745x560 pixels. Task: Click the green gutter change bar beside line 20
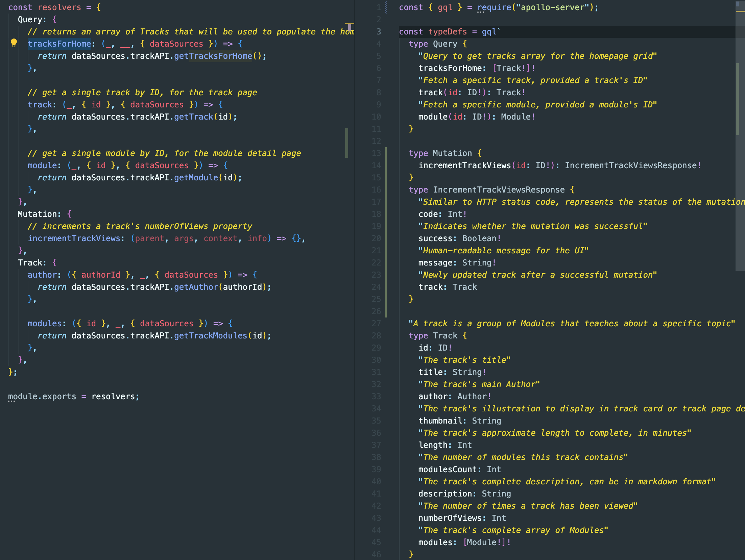[x=386, y=238]
